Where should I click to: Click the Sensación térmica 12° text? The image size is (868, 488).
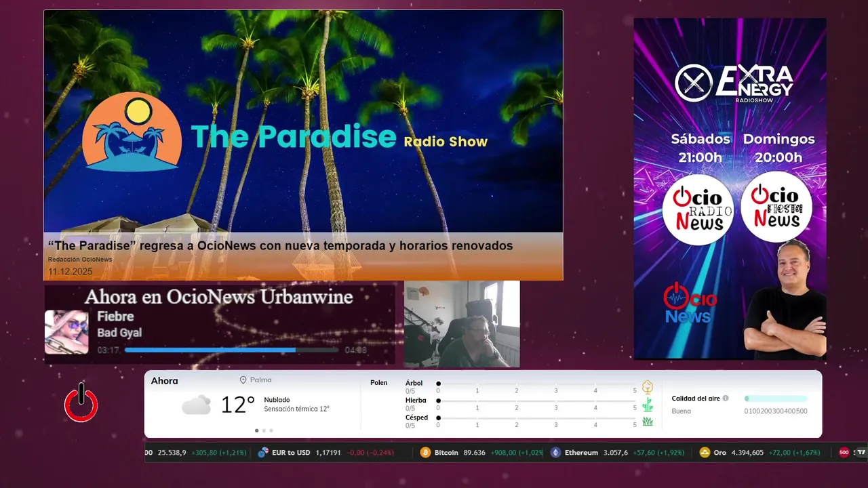297,409
